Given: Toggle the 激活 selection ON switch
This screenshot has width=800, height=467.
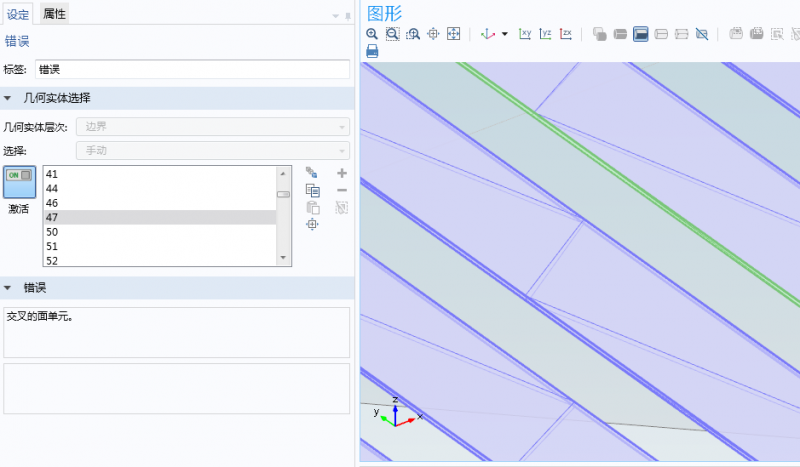Looking at the screenshot, I should pyautogui.click(x=19, y=182).
